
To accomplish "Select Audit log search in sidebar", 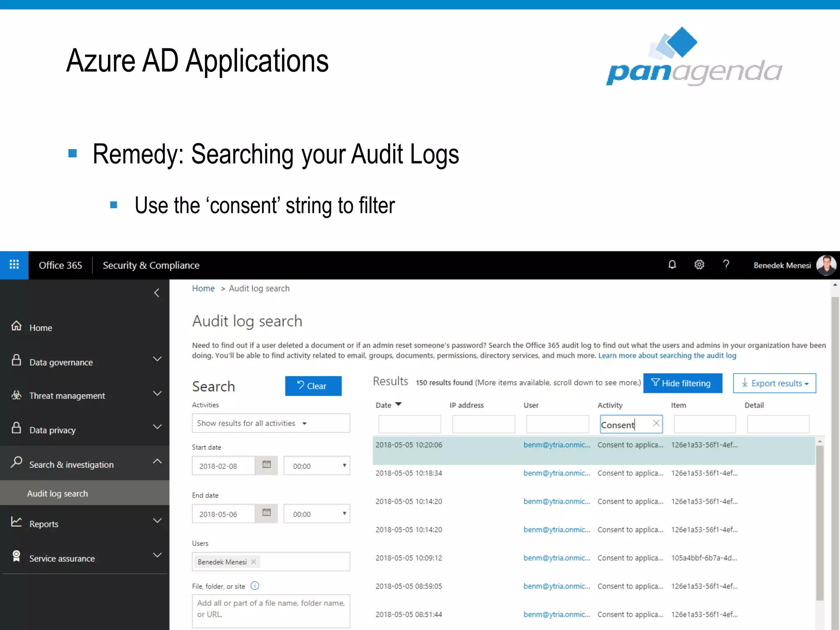I will [x=84, y=493].
